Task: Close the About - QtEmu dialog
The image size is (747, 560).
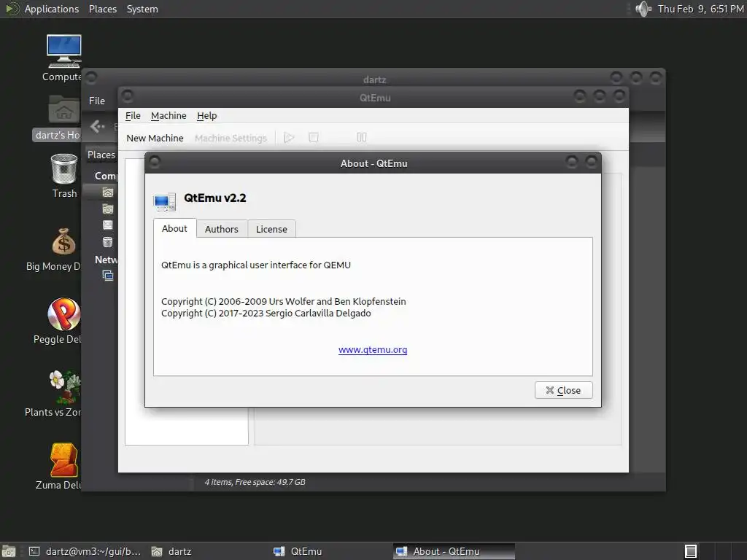Action: pyautogui.click(x=564, y=390)
